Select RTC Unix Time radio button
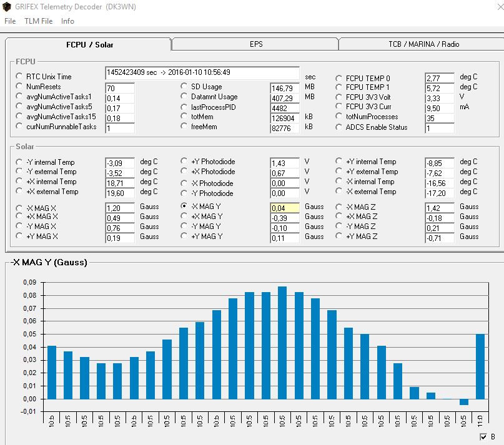Image resolution: width=504 pixels, height=445 pixels. coord(19,76)
